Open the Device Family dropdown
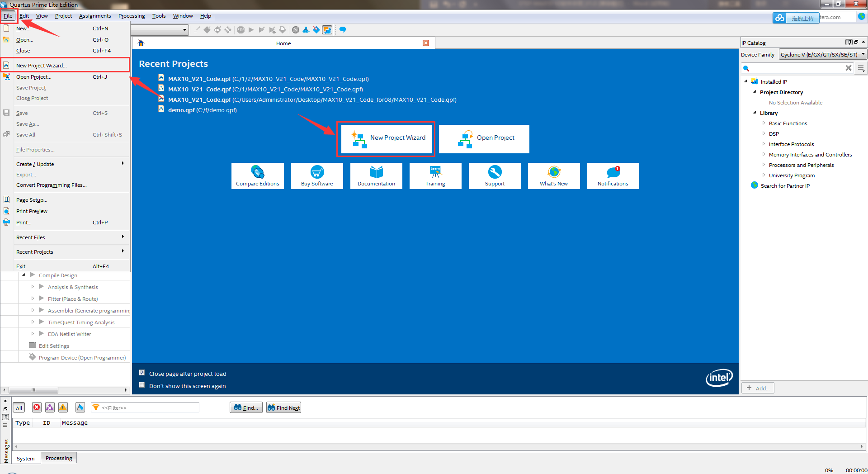 pyautogui.click(x=823, y=55)
